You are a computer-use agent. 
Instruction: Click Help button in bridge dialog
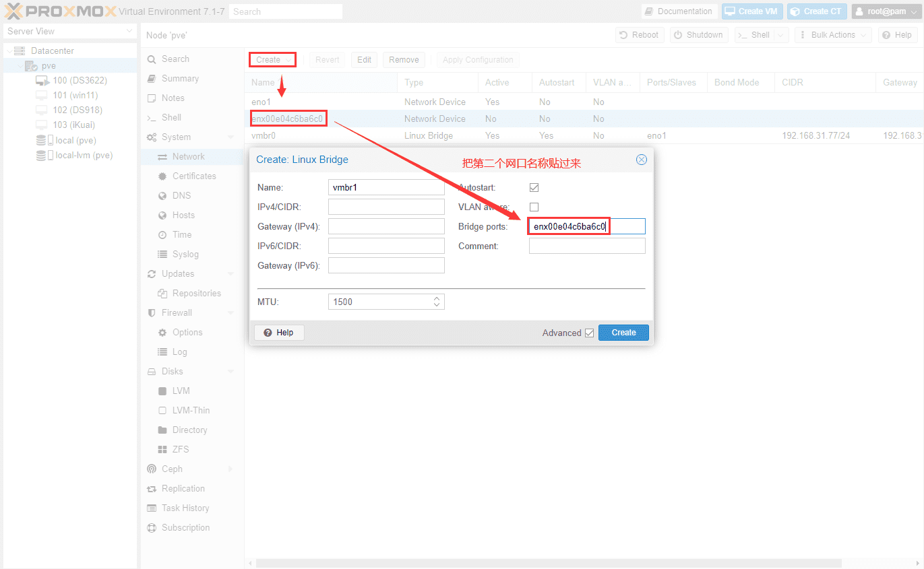279,333
